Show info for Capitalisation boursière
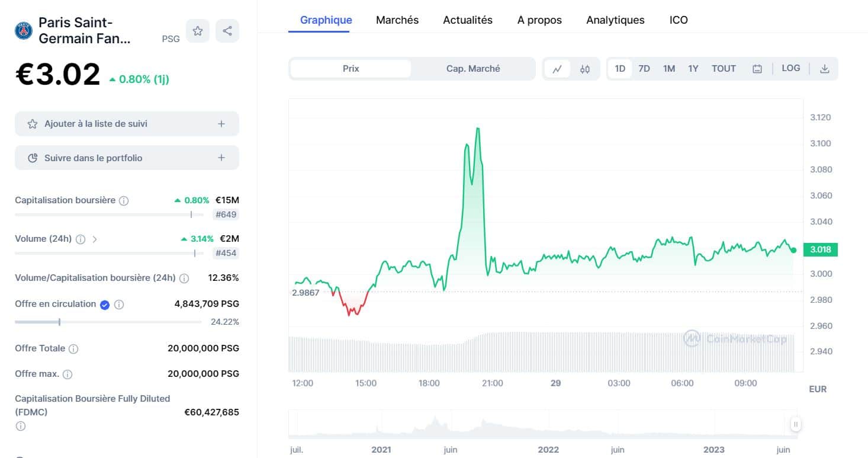The height and width of the screenshot is (458, 868). (124, 201)
